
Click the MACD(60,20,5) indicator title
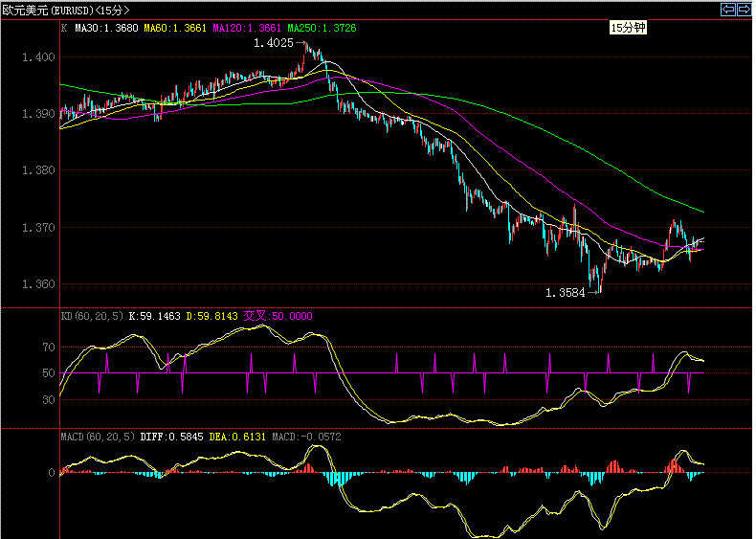point(98,437)
